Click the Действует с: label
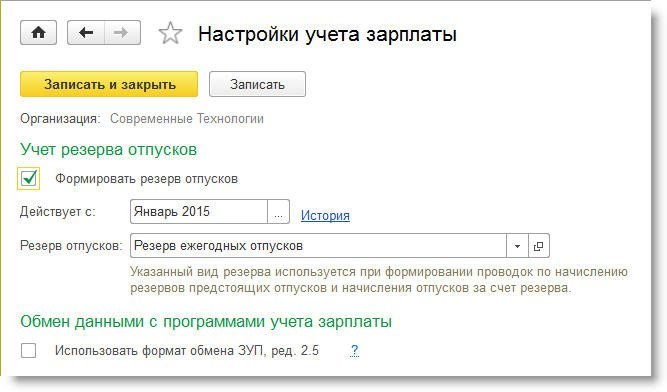The image size is (667, 392). pos(58,212)
